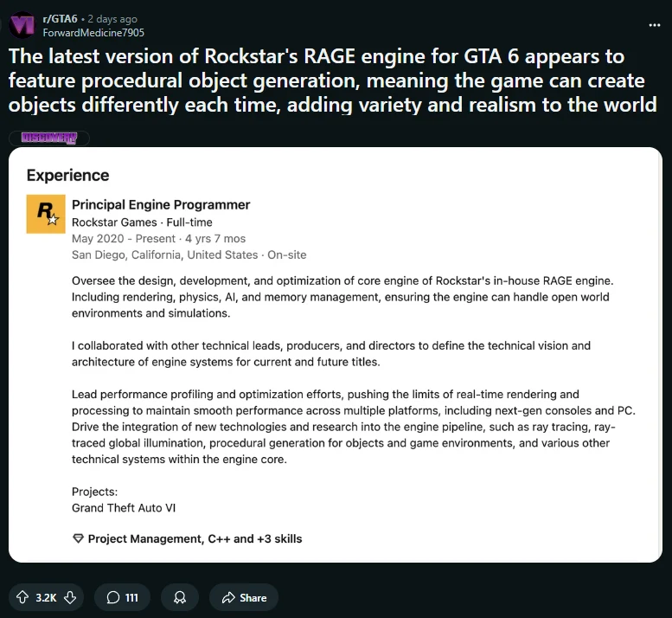This screenshot has height=618, width=672.
Task: Click the 3.2K vote count
Action: pos(46,597)
